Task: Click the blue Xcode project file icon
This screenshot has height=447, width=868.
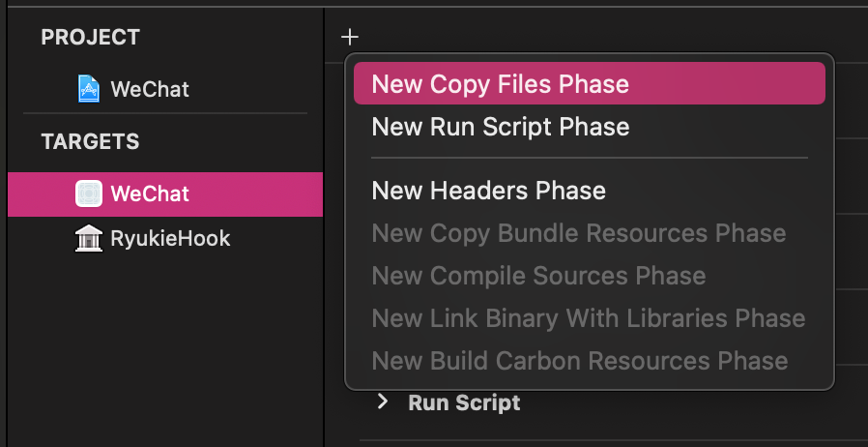Action: [x=89, y=89]
